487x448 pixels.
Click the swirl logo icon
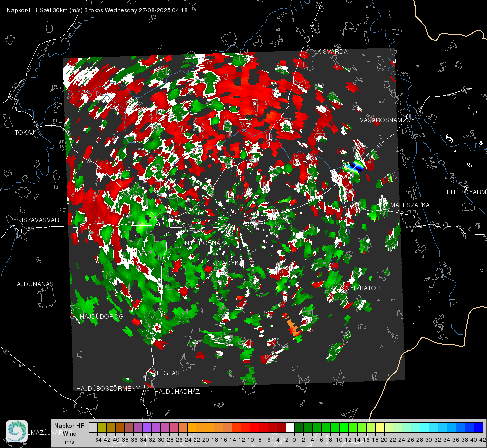pos(17,431)
